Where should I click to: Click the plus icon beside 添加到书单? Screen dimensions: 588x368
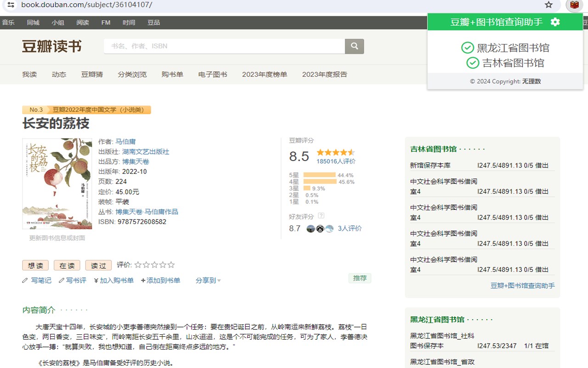point(143,281)
